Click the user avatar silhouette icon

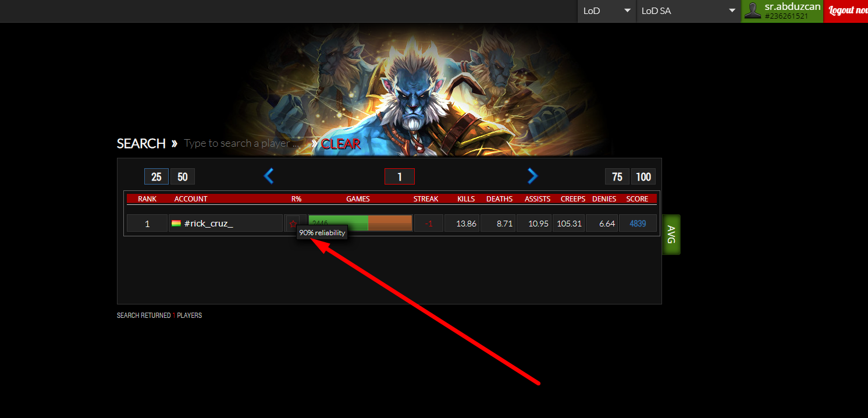[x=753, y=11]
